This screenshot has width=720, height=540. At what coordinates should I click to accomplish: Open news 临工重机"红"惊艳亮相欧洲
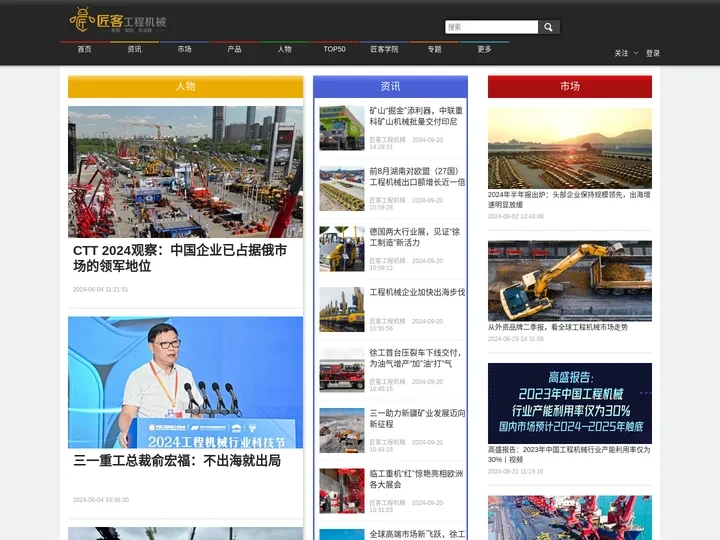(x=416, y=479)
